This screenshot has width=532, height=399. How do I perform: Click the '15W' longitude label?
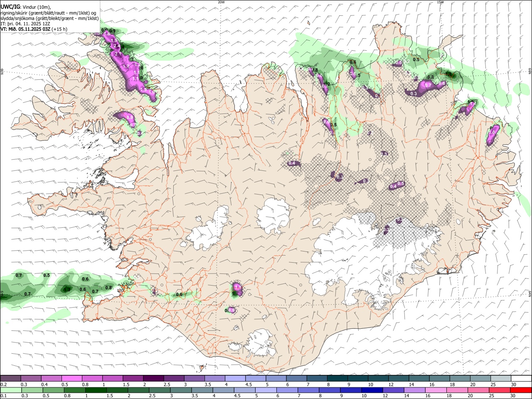click(x=440, y=2)
